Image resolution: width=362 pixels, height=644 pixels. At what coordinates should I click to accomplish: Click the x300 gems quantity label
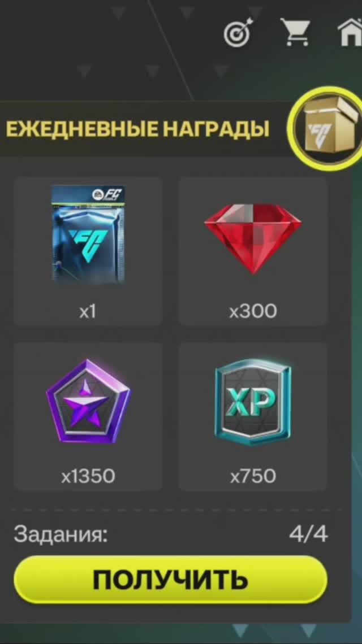tap(253, 312)
